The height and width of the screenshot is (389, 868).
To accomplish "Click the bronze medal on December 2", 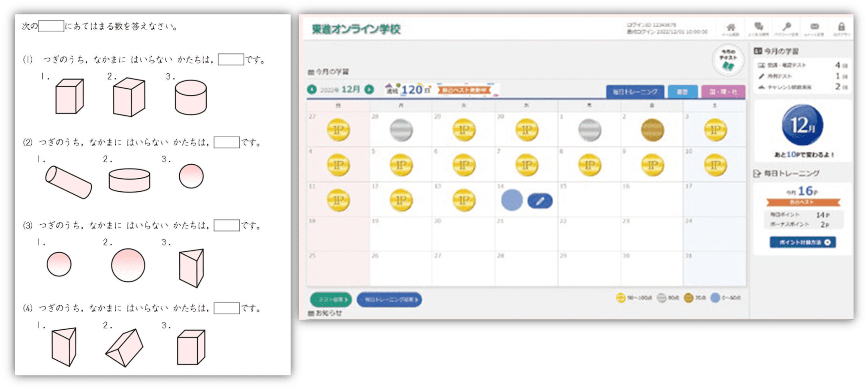I will (652, 130).
